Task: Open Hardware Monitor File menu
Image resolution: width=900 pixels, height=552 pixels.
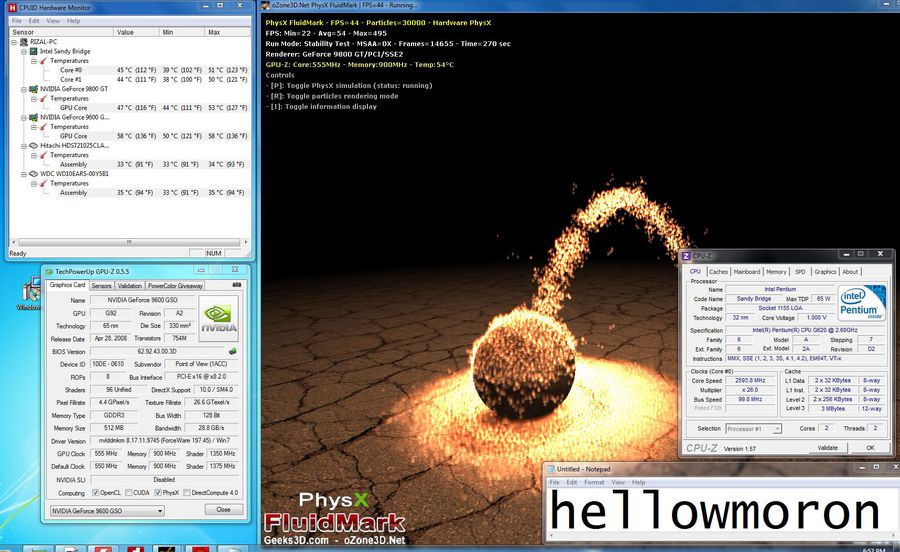Action: coord(17,21)
